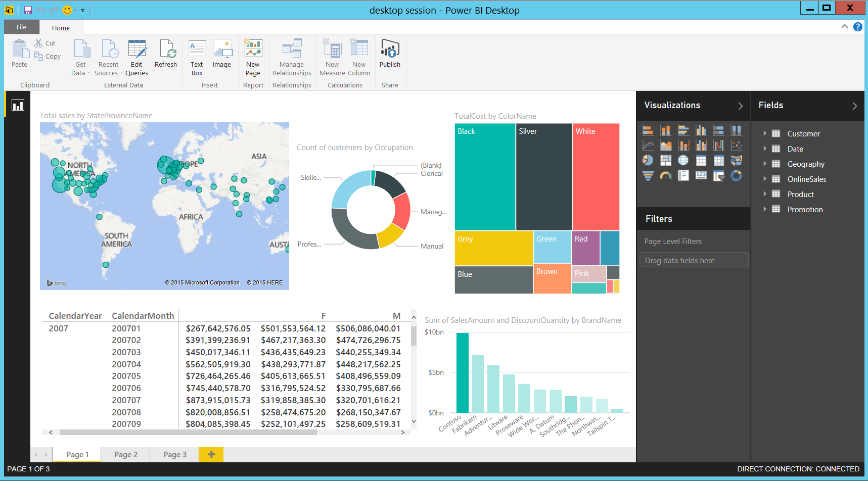Screen dimensions: 868x481
Task: Choose the Donut chart visualization icon
Action: pyautogui.click(x=736, y=175)
